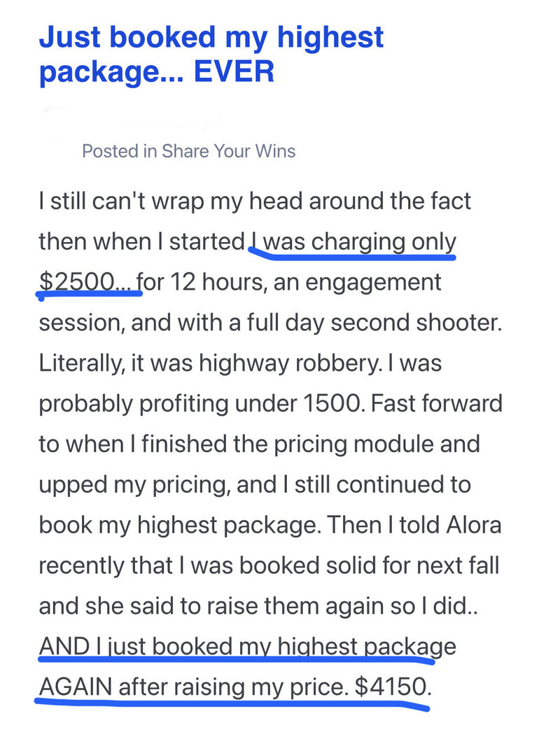Click the name 'Alora' in the post

(474, 525)
